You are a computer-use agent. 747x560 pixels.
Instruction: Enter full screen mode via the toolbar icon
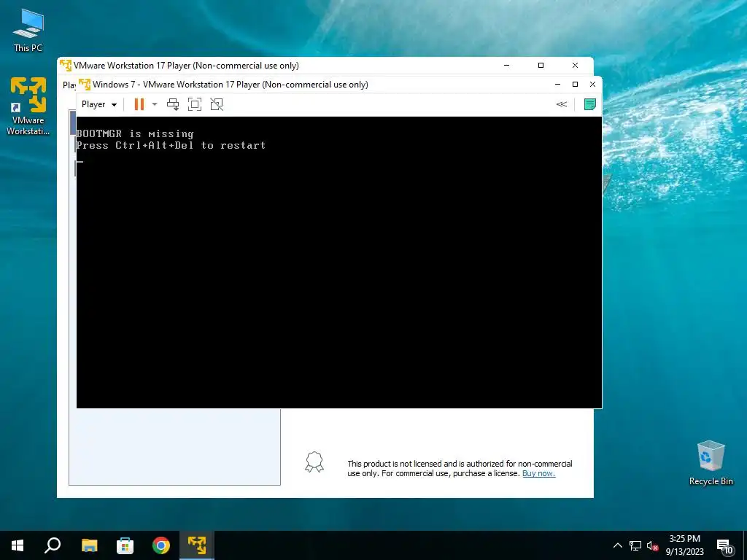(x=194, y=104)
